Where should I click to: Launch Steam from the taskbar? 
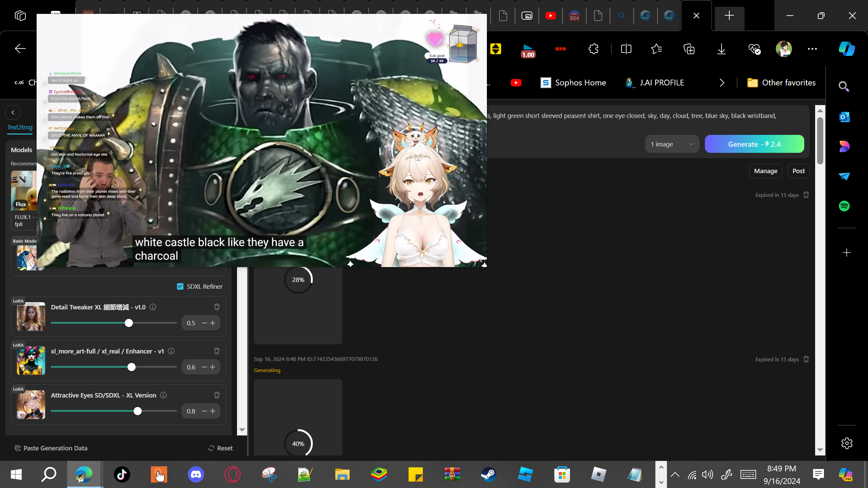[489, 474]
